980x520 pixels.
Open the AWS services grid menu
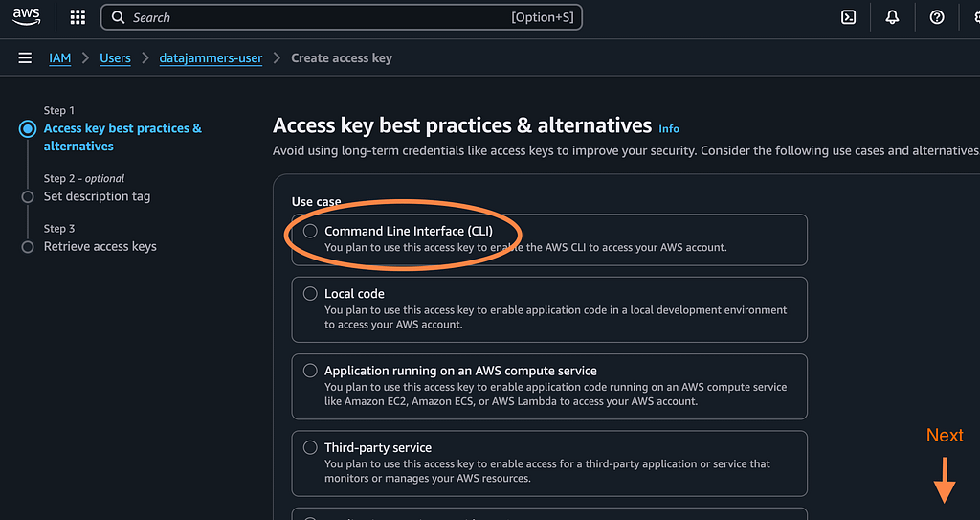coord(78,17)
